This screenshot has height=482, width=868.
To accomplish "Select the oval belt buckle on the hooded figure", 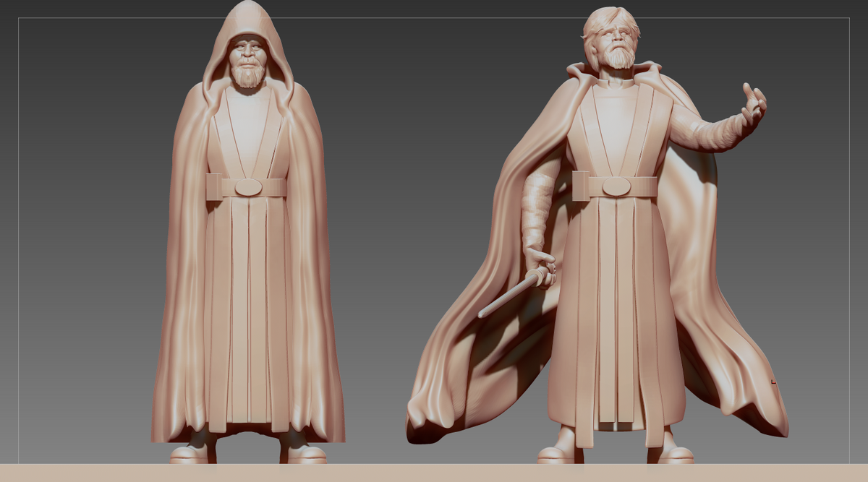I will (x=248, y=186).
